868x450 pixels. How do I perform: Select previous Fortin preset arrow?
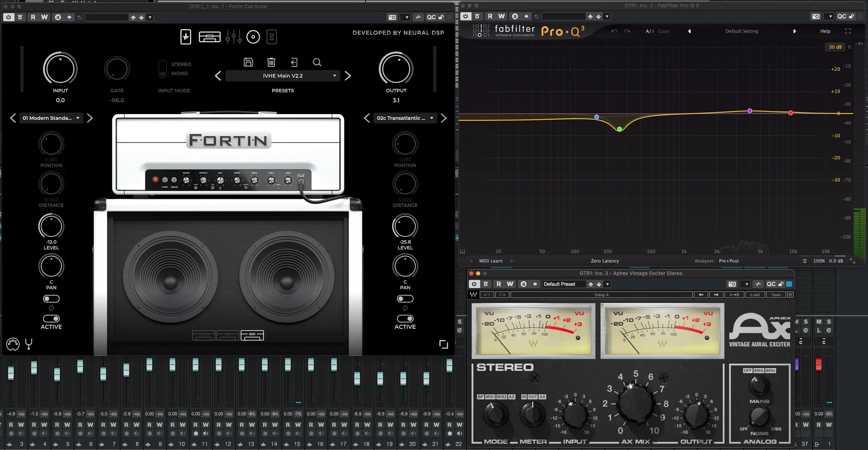[x=218, y=76]
